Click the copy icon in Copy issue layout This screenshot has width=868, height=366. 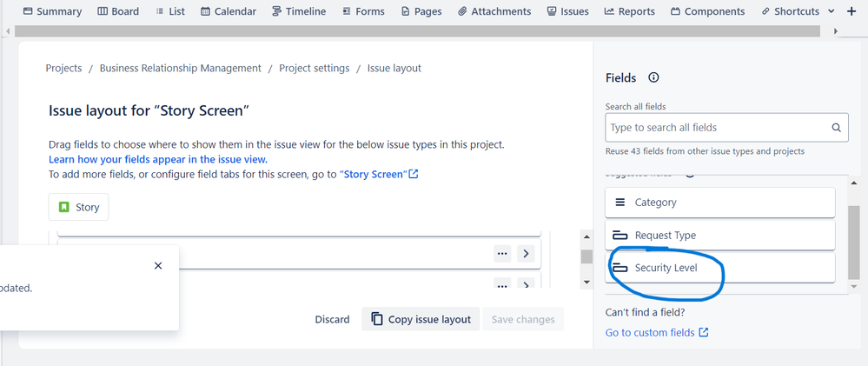point(377,319)
